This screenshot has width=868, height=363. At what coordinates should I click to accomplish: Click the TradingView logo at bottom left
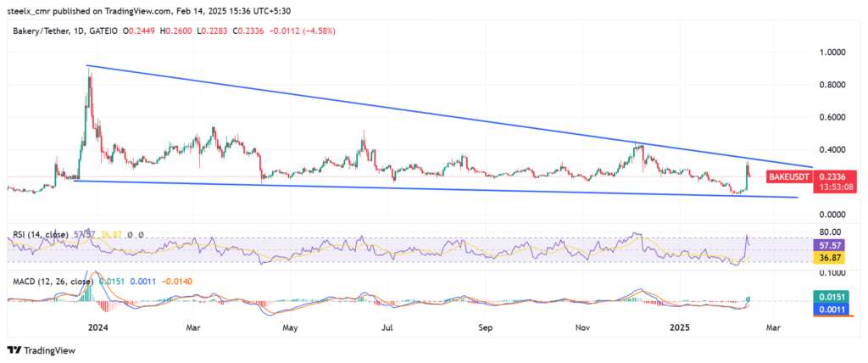41,350
